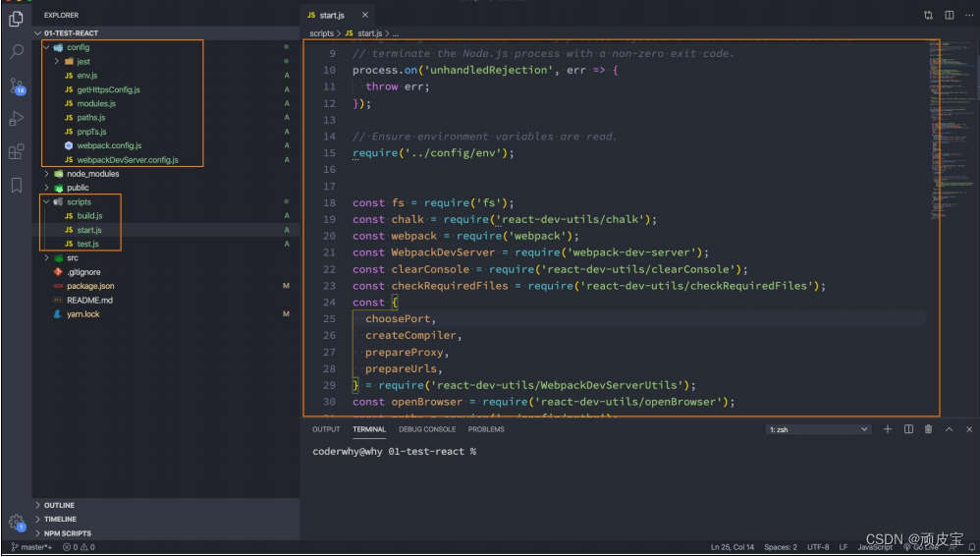Change indentation via Spaces: 2
This screenshot has width=980, height=557.
781,547
